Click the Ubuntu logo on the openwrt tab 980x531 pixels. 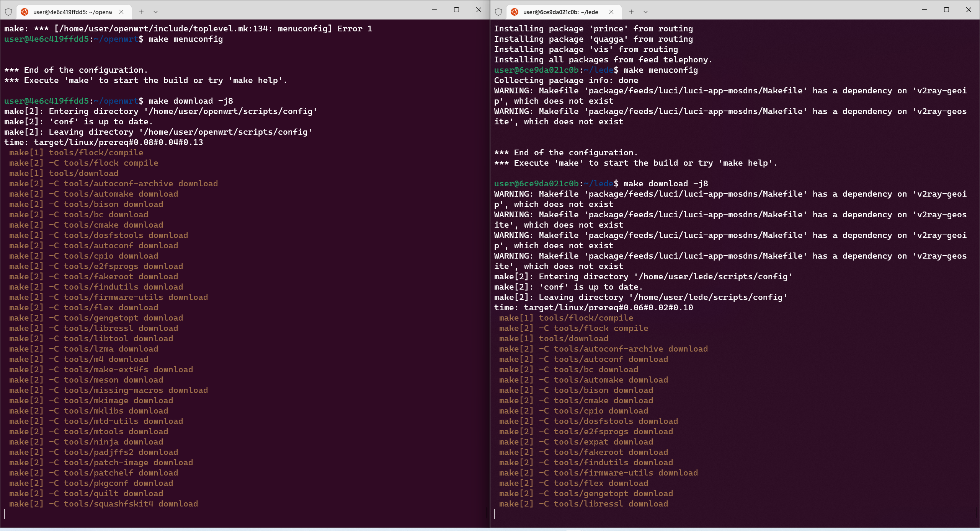click(x=24, y=12)
